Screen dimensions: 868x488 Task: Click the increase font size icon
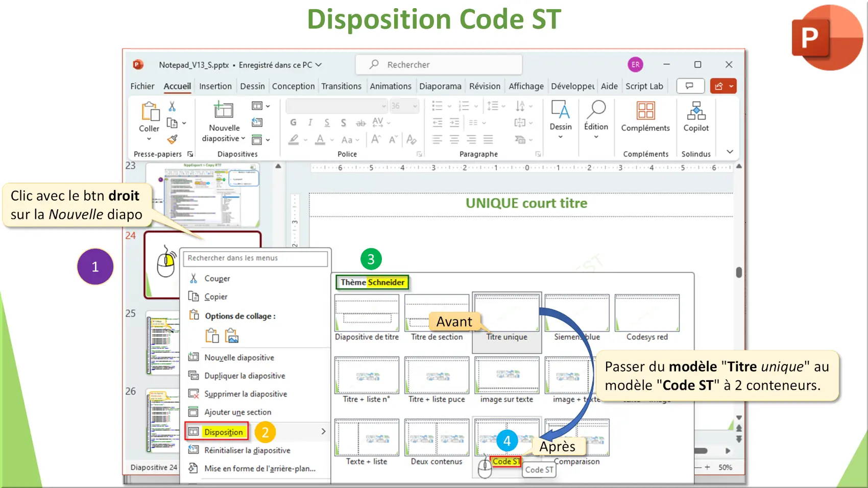[376, 139]
